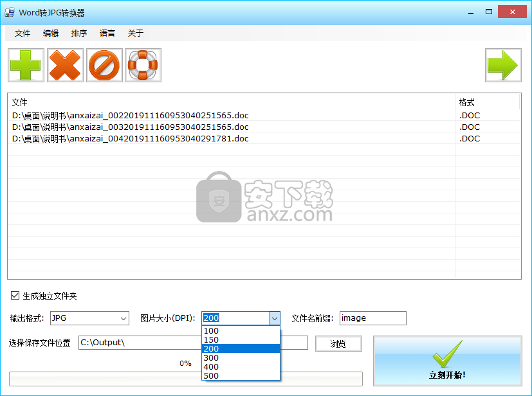Click the 文件名前缀 field containing image
Viewport: 532px width, 396px height.
click(373, 318)
